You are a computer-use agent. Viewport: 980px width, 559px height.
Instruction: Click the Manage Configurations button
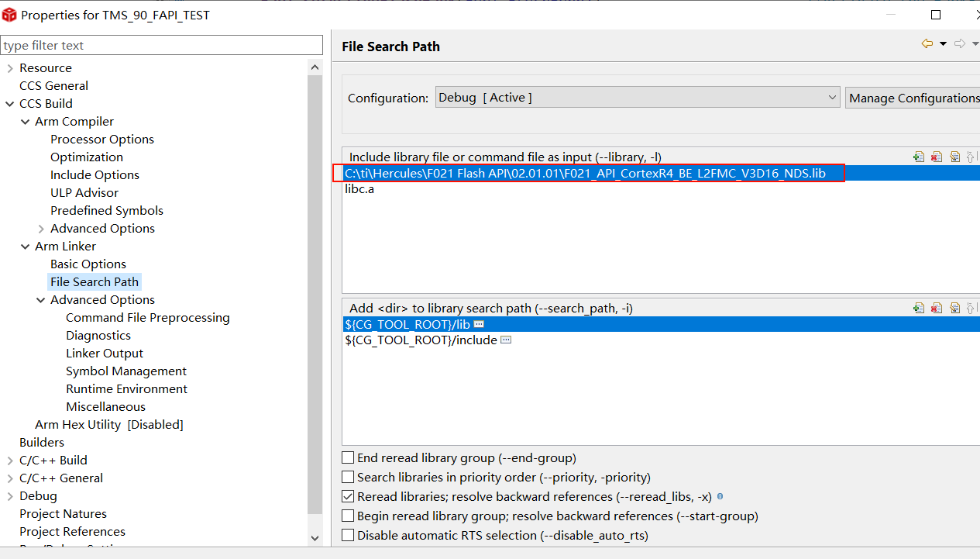pos(914,98)
